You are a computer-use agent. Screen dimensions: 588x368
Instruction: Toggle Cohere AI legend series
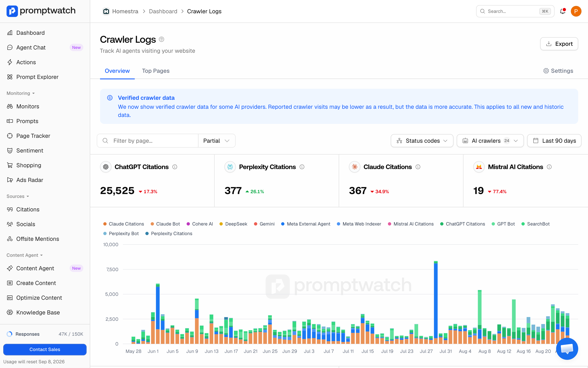200,224
